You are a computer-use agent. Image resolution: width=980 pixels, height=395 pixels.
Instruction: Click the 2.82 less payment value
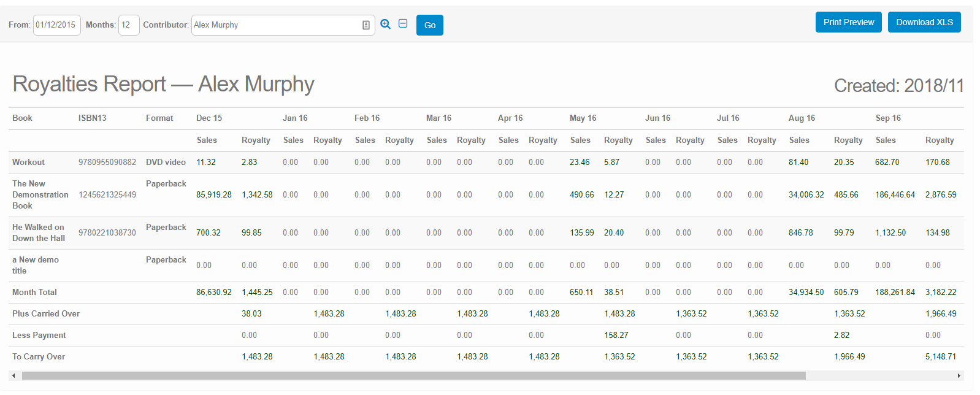click(842, 335)
